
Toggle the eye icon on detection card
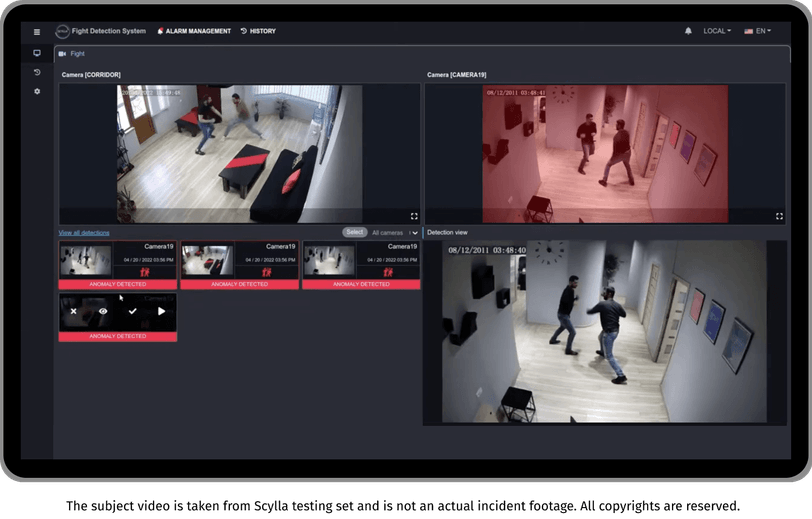tap(103, 311)
